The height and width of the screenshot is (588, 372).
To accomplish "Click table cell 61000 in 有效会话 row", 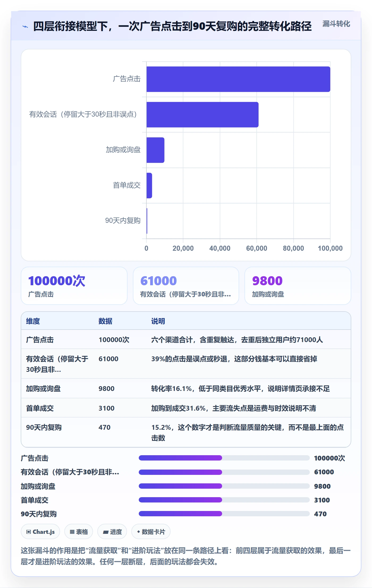I will (x=108, y=359).
